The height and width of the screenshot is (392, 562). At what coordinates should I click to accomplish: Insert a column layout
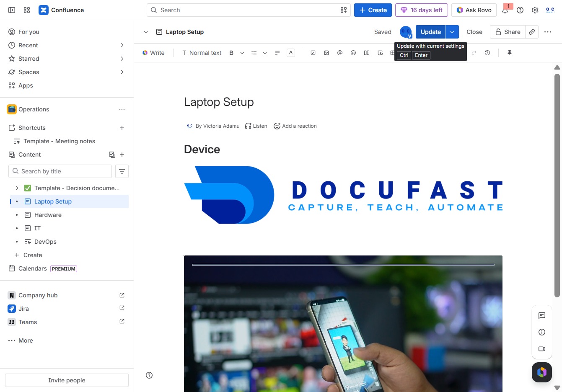(x=367, y=53)
